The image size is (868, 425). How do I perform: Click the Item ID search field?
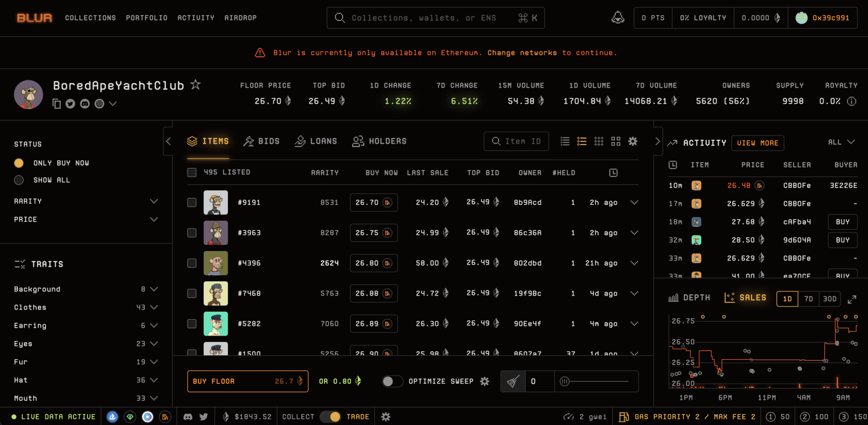pos(516,141)
